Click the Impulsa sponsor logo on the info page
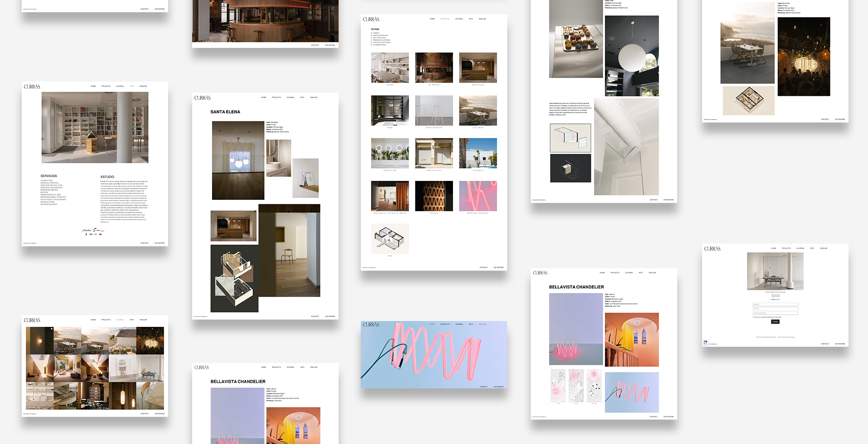868x444 pixels. click(87, 230)
